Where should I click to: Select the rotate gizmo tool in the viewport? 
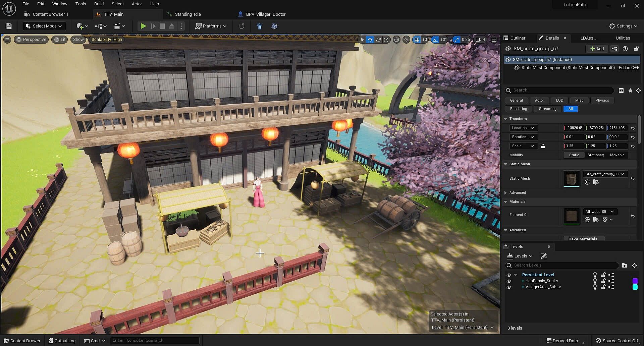coord(378,40)
